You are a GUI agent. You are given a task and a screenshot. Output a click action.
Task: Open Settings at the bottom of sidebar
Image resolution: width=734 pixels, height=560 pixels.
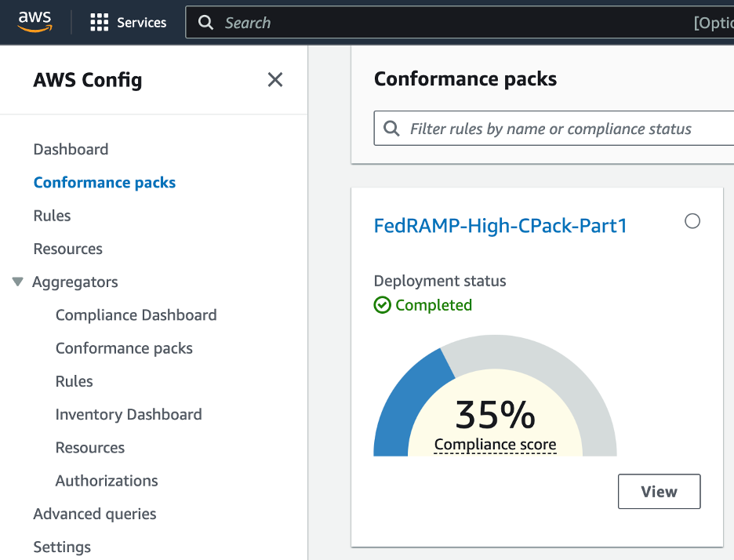point(62,547)
